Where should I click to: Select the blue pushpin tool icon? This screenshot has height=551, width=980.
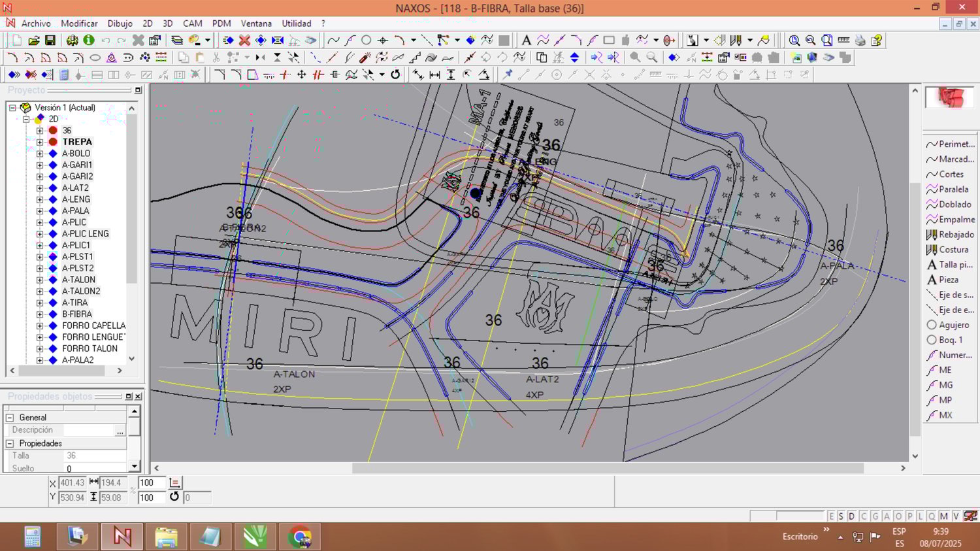(507, 75)
